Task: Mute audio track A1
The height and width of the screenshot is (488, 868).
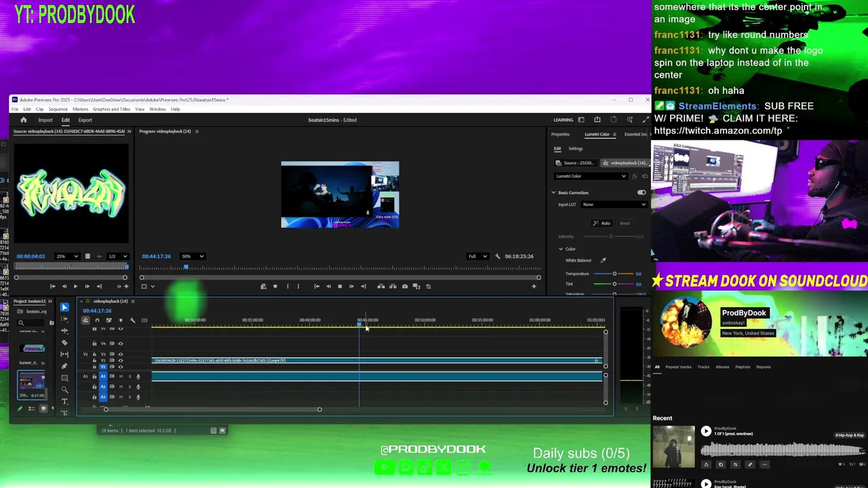Action: click(121, 376)
